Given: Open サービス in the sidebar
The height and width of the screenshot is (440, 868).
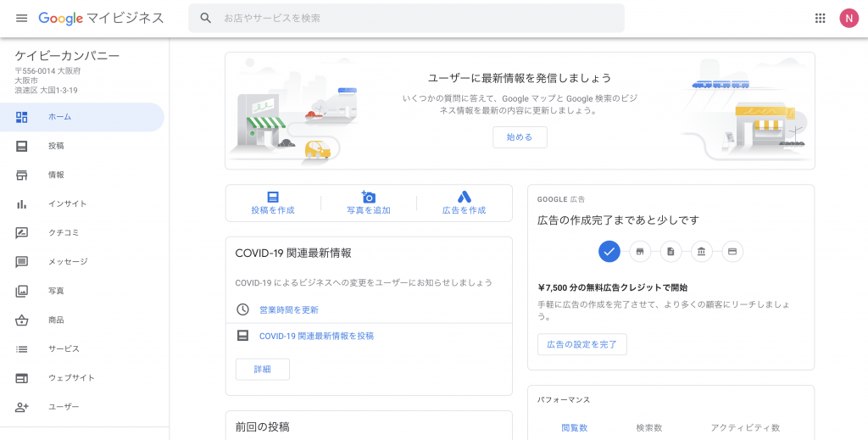Looking at the screenshot, I should 82,348.
